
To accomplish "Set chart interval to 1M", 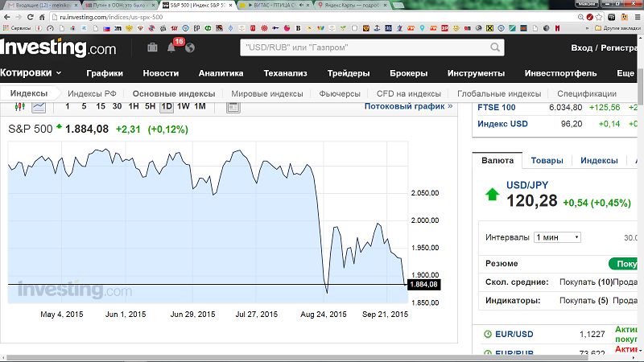I will (x=200, y=106).
